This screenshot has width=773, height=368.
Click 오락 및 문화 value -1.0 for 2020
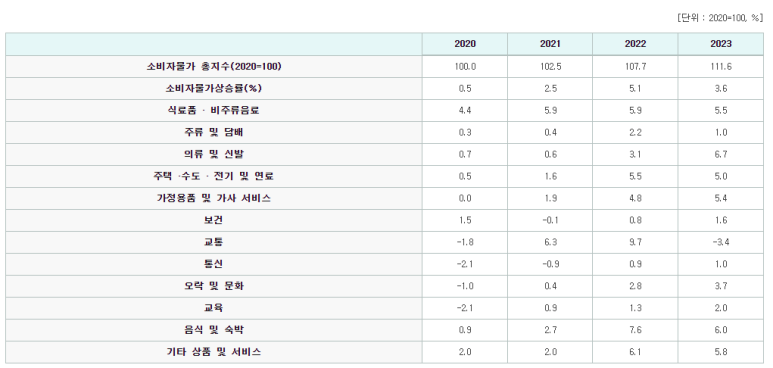click(465, 286)
